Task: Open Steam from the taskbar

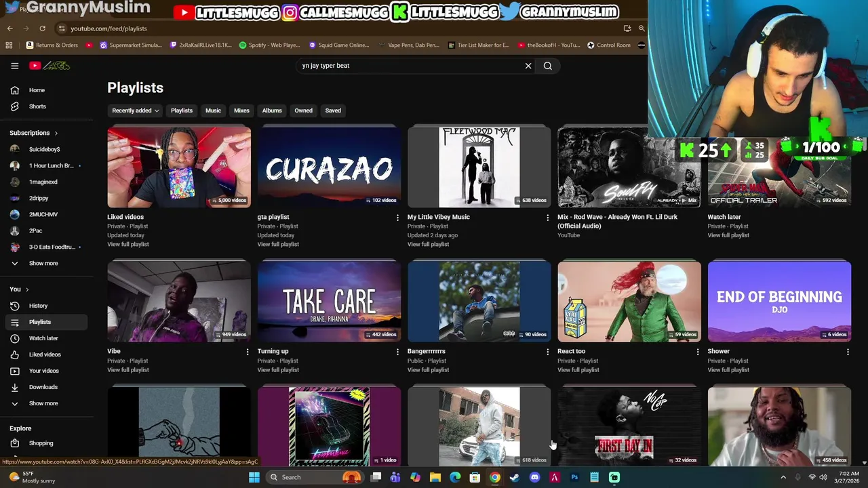Action: coord(515,477)
